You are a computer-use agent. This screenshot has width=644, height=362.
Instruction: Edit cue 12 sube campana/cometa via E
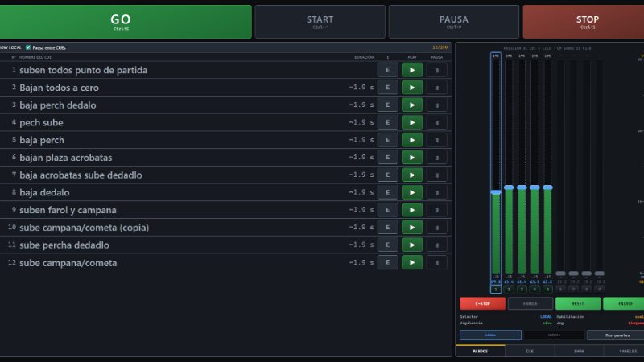388,263
